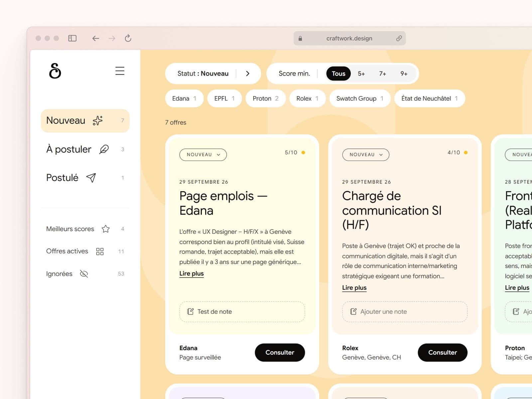The width and height of the screenshot is (532, 399).
Task: Select the 5+ minimum score filter
Action: click(x=361, y=73)
